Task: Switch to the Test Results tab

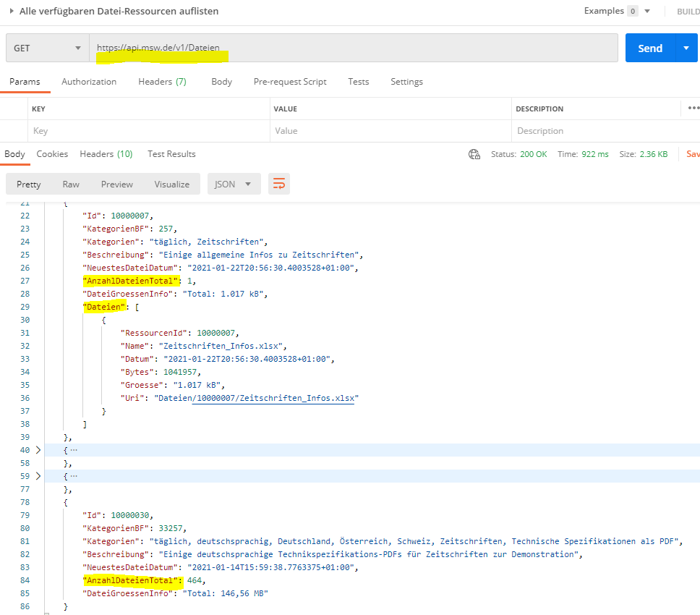Action: 171,154
